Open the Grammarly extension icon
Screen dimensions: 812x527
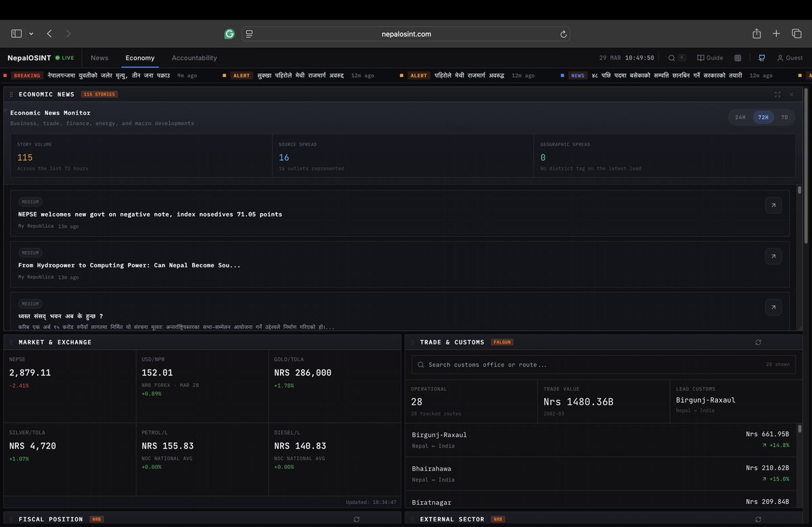point(229,34)
